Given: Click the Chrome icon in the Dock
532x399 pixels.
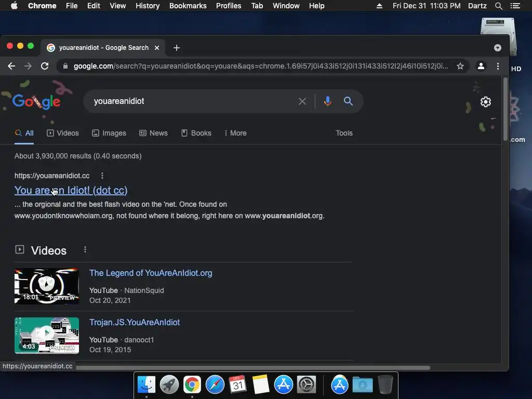Looking at the screenshot, I should (192, 385).
